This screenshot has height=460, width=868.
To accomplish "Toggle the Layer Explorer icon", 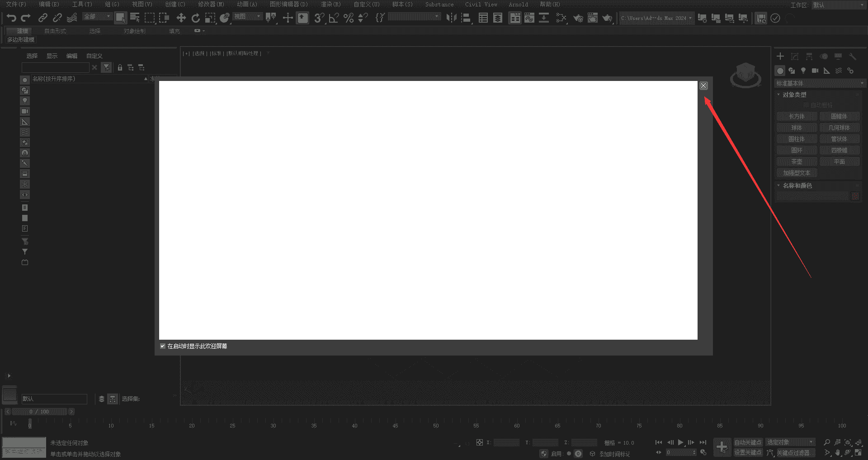I will [x=498, y=18].
